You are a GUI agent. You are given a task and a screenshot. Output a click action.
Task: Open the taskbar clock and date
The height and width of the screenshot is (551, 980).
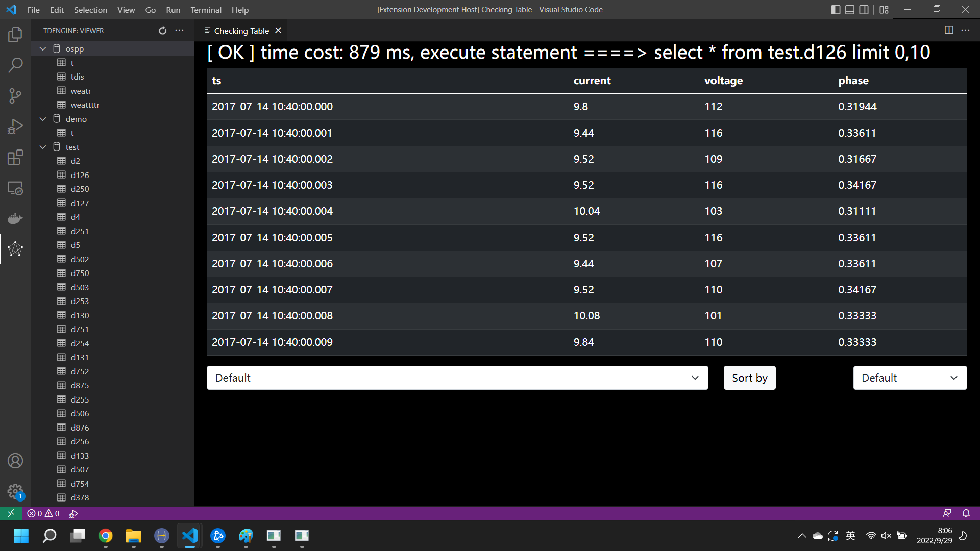pyautogui.click(x=934, y=536)
